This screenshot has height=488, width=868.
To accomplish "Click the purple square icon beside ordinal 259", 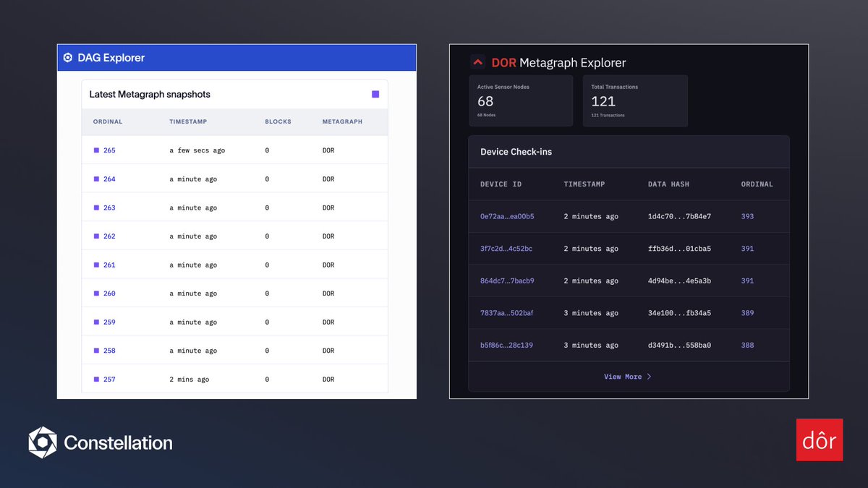I will tap(96, 322).
